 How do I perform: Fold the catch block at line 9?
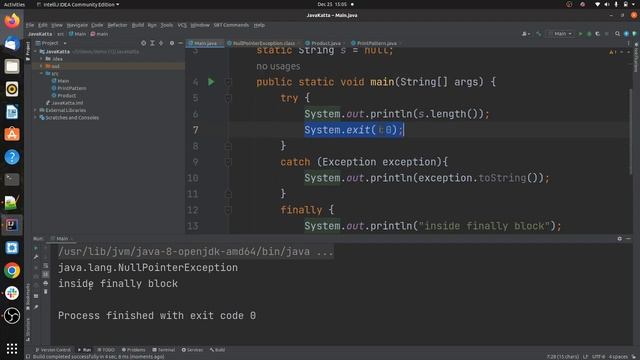[228, 162]
